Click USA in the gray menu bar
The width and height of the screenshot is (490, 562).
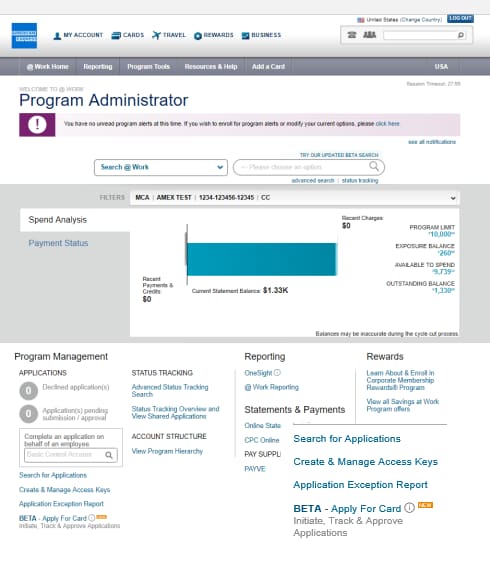[441, 67]
